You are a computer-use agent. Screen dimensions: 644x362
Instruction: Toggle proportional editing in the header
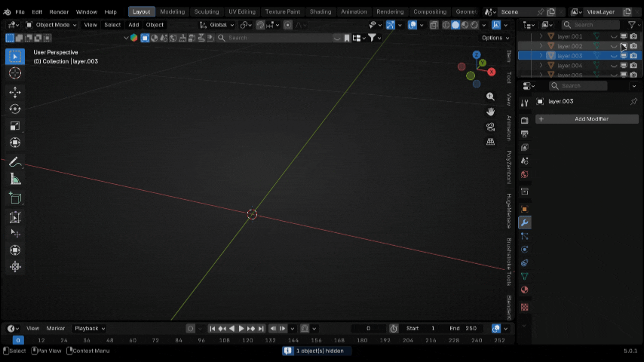point(288,25)
